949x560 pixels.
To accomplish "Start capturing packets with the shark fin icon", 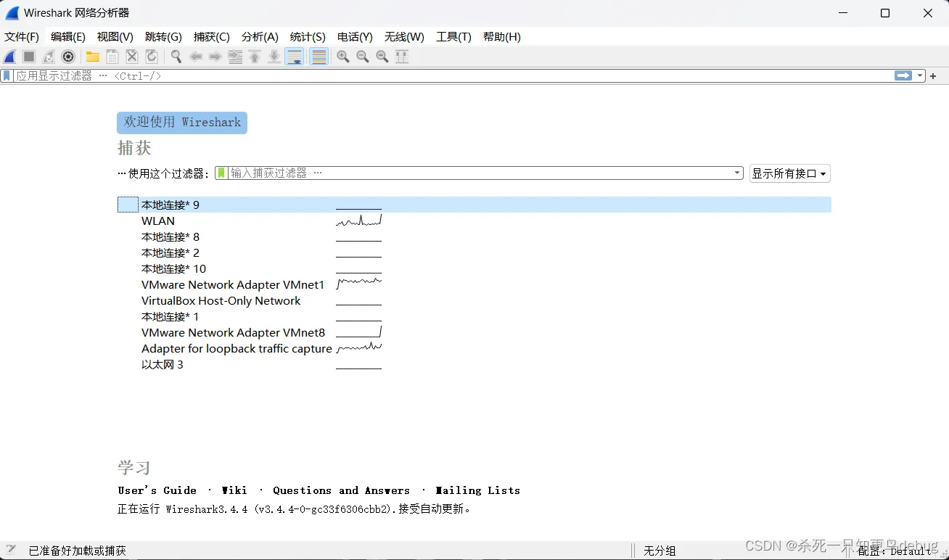I will pos(10,57).
